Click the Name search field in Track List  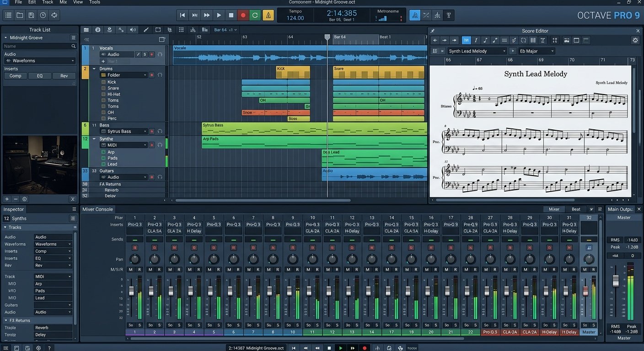click(40, 46)
